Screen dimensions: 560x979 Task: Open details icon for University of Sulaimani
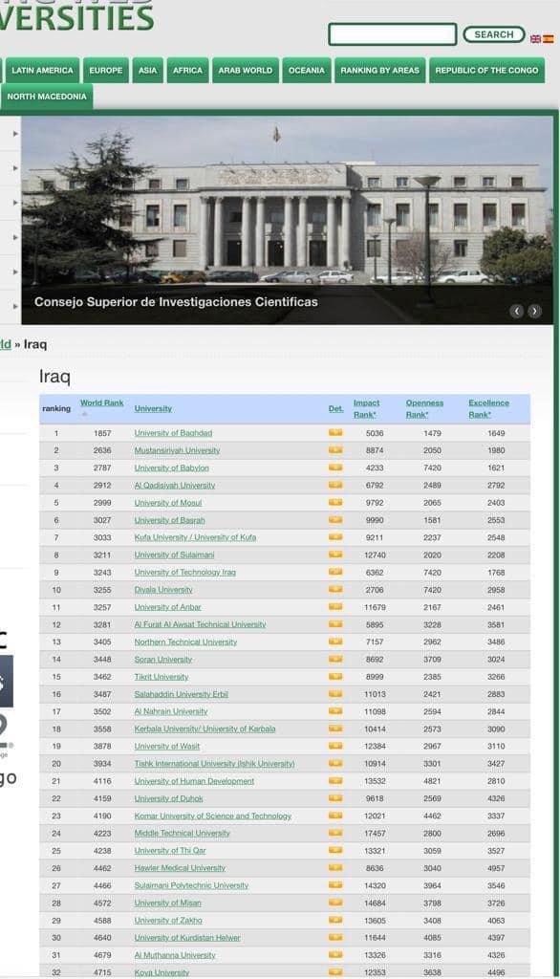click(x=335, y=555)
